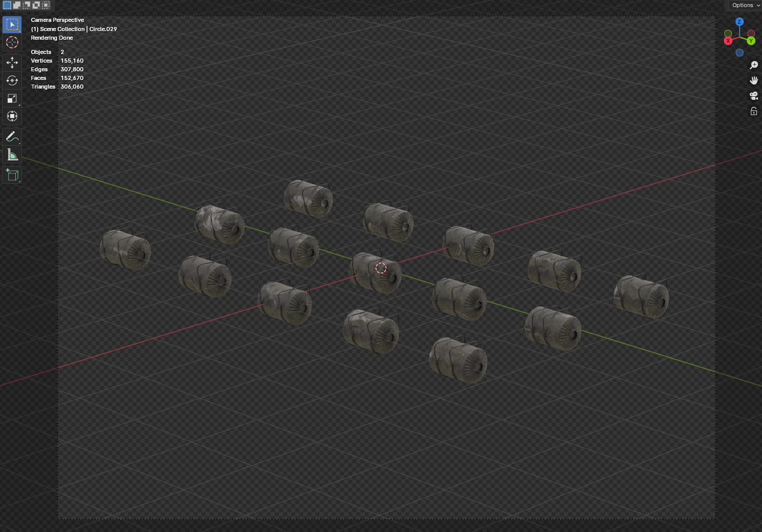Click the dim green negative Y gizmo ball
Screen dimensions: 762x532
[x=728, y=34]
